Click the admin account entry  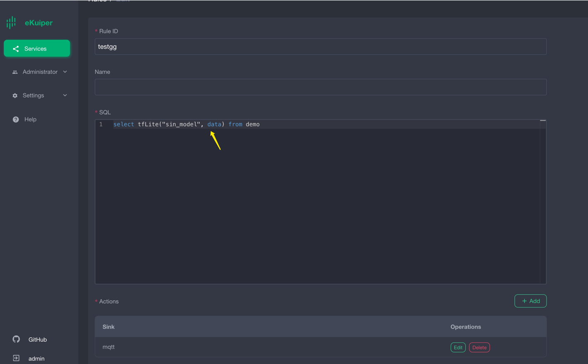[36, 359]
